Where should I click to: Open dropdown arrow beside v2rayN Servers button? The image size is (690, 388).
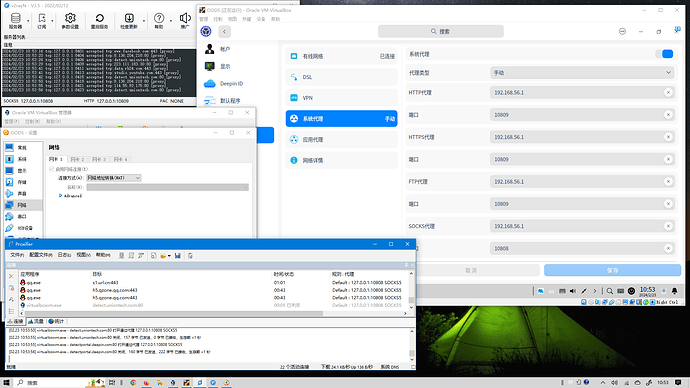pos(28,20)
